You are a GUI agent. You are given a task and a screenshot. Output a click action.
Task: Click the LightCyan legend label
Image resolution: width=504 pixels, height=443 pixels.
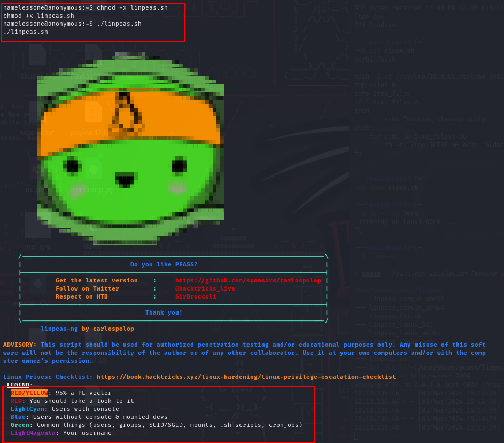pos(27,409)
